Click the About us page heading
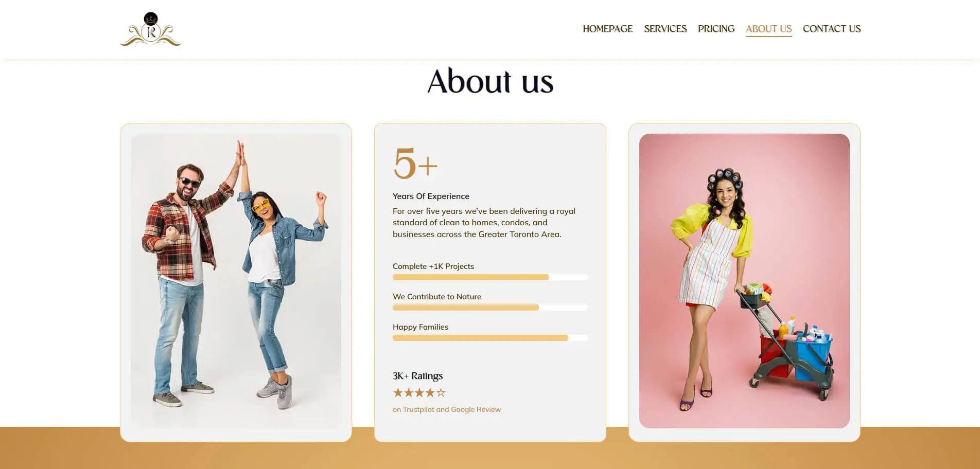 pos(490,81)
